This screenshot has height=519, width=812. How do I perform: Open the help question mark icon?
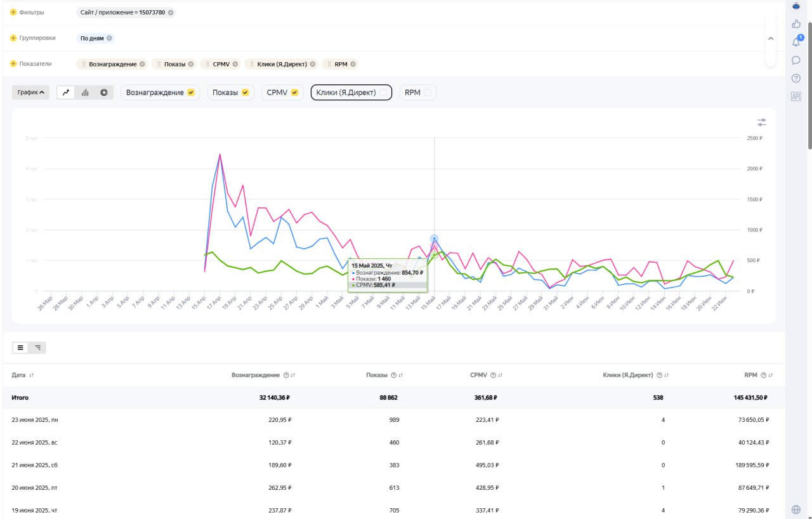pyautogui.click(x=796, y=79)
